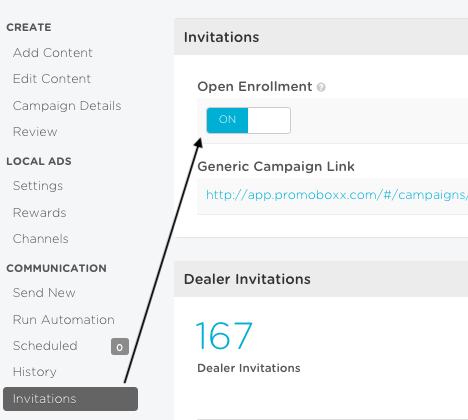Click the Open Enrollment help question-mark icon

pyautogui.click(x=321, y=87)
